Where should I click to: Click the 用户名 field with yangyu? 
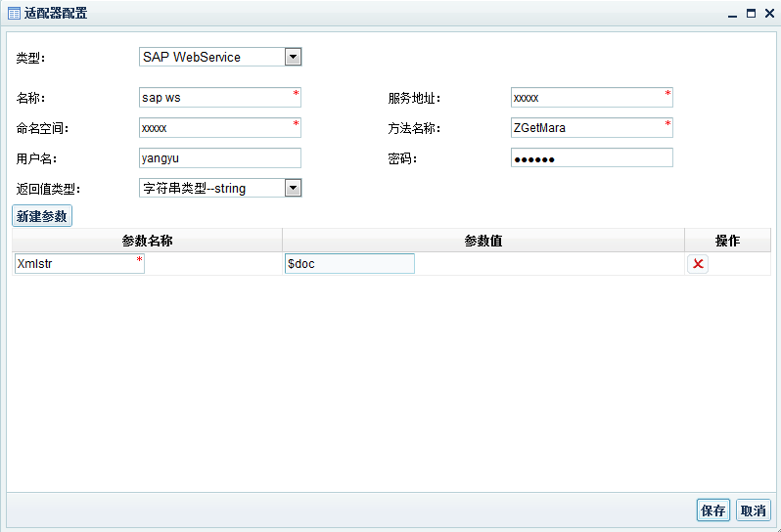[219, 157]
